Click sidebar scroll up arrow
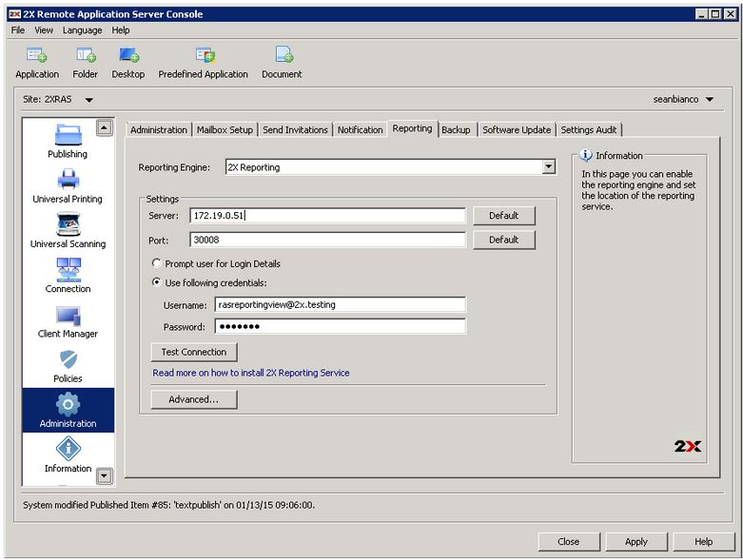This screenshot has width=743, height=560. [x=105, y=127]
